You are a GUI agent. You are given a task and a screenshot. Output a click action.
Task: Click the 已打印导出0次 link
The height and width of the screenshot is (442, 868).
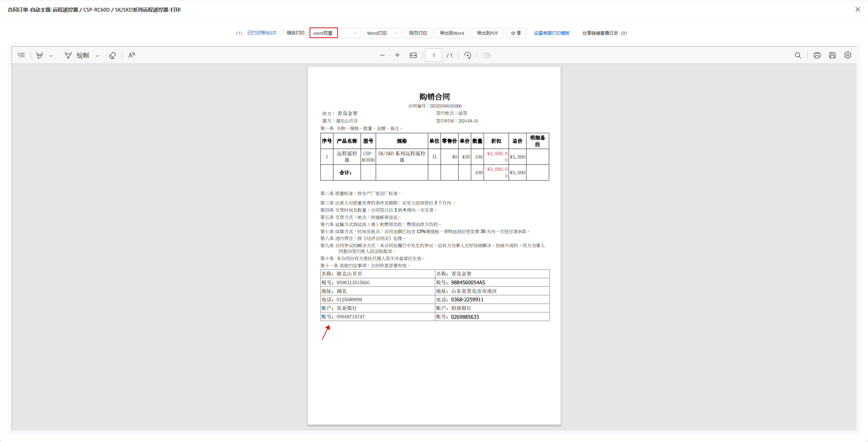coord(262,33)
